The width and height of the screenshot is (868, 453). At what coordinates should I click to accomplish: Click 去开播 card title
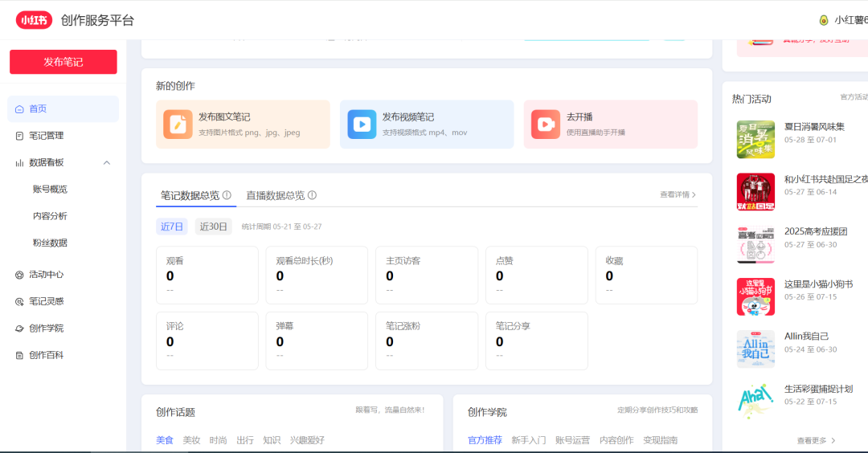tap(579, 116)
